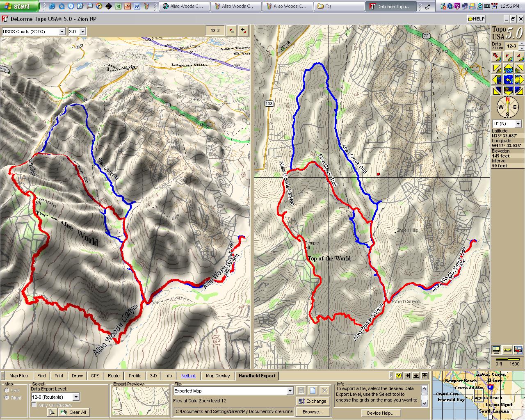The height and width of the screenshot is (420, 525).
Task: Select the Handheld Export tab
Action: (257, 376)
